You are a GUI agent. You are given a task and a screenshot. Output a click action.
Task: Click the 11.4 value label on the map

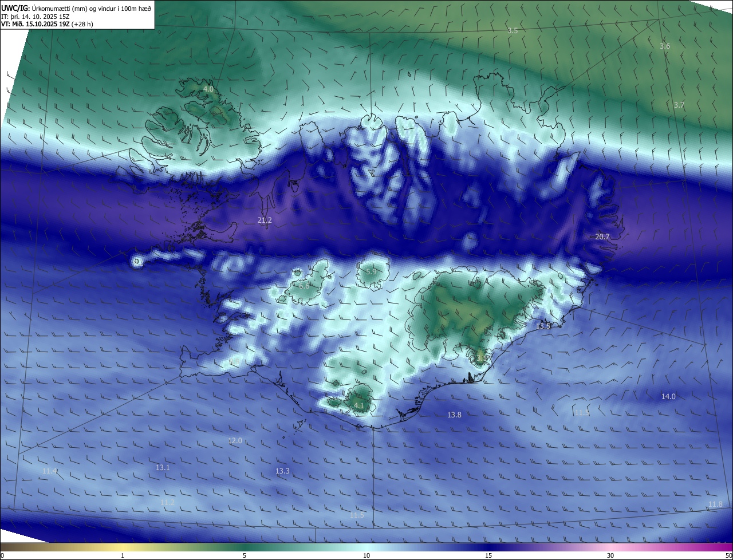pos(50,471)
